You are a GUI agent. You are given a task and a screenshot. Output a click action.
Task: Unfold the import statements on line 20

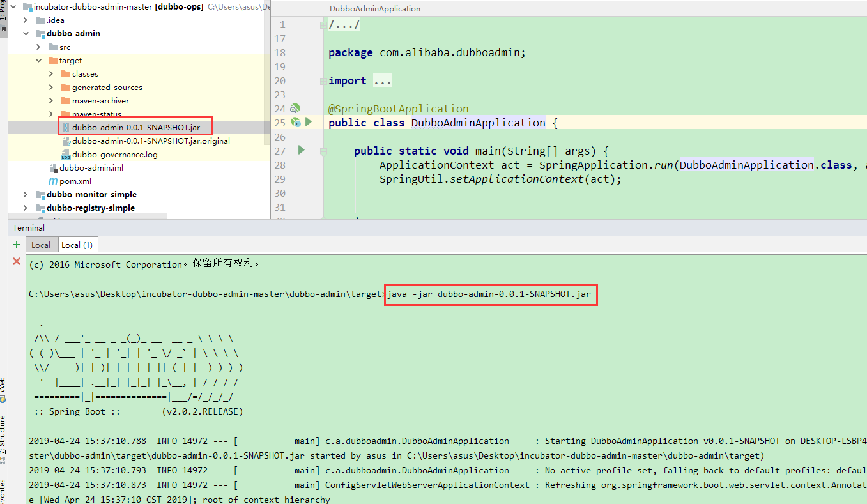tap(323, 80)
